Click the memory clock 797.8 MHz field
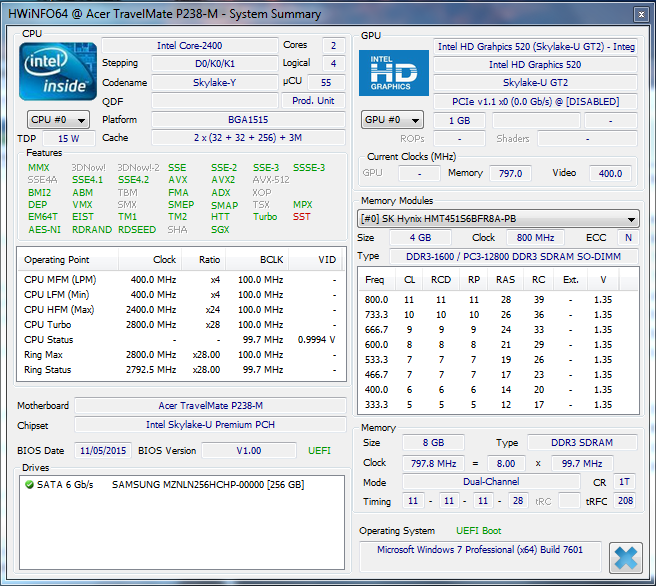Viewport: 656px width, 586px height. (x=433, y=463)
